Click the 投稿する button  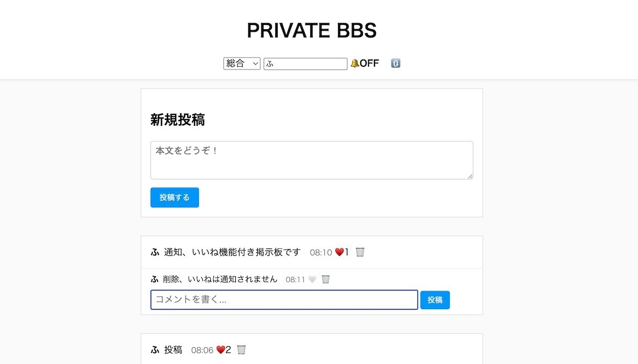(x=175, y=197)
